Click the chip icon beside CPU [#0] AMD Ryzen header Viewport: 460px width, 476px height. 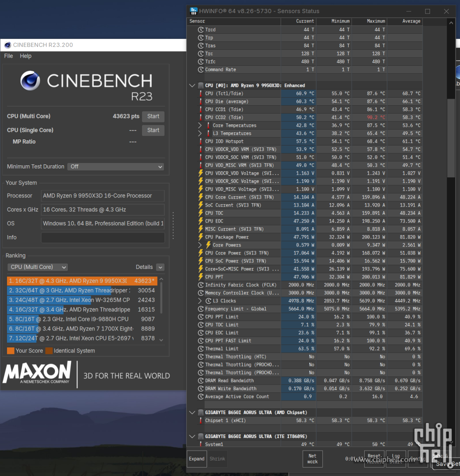coord(201,85)
